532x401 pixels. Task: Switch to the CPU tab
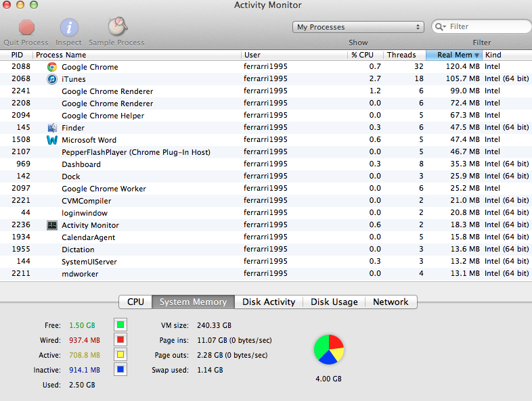tap(135, 302)
